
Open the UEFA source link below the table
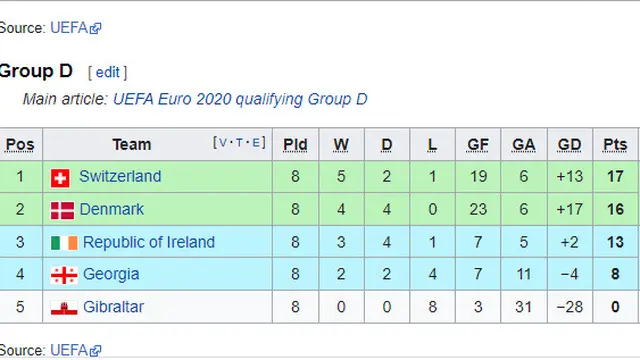coord(69,351)
